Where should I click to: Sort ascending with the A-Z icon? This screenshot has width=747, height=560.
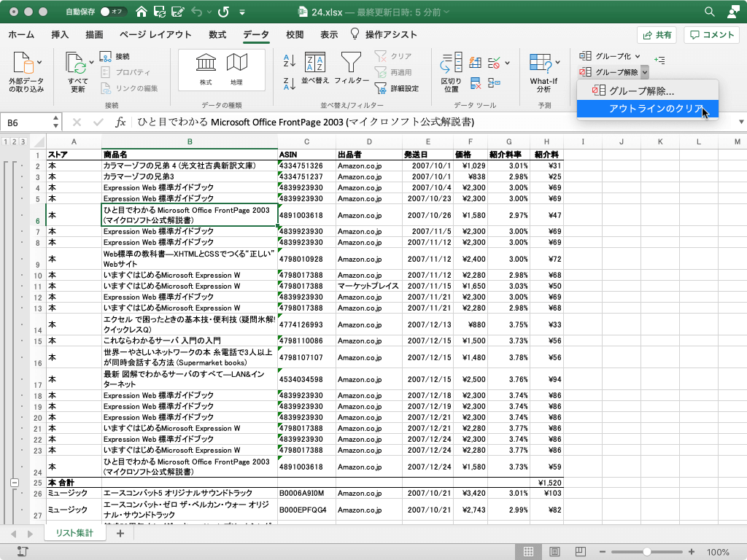tap(289, 61)
